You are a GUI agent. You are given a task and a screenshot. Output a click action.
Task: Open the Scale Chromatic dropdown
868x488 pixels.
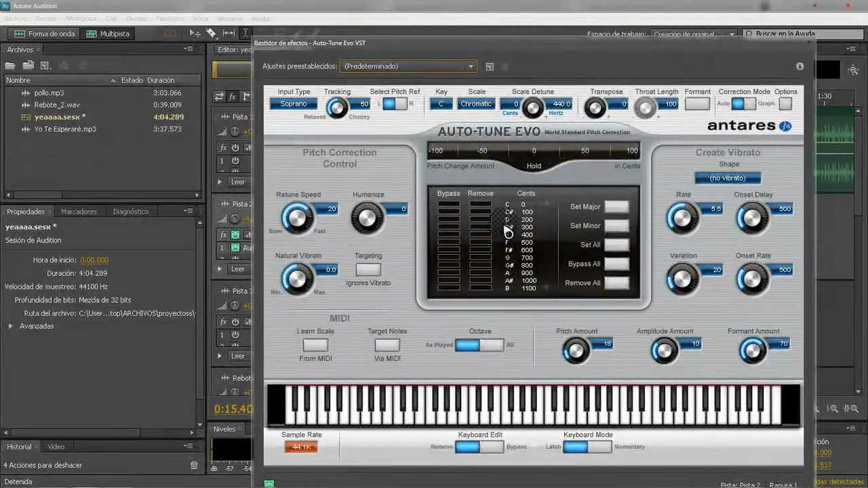coord(476,104)
